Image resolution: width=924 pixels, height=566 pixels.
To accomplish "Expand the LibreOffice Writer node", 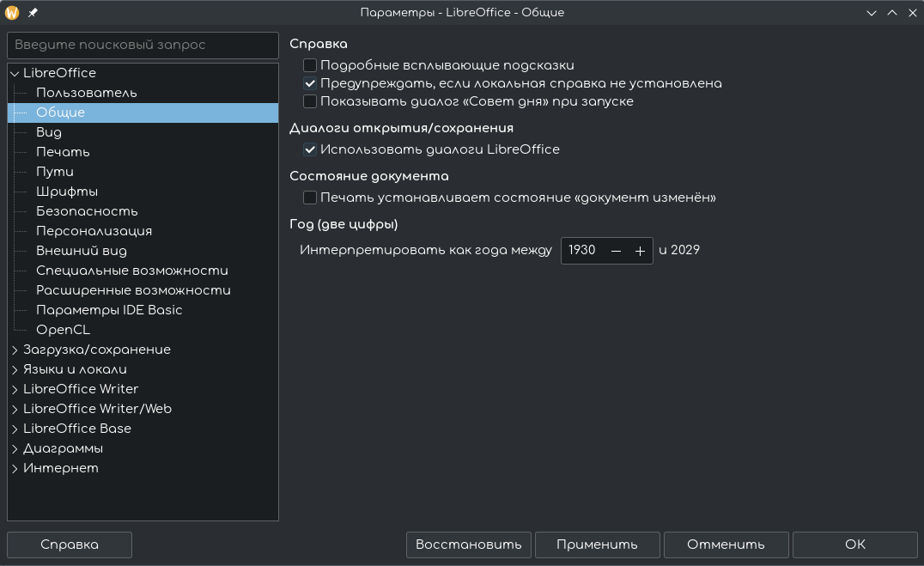I will coord(15,389).
